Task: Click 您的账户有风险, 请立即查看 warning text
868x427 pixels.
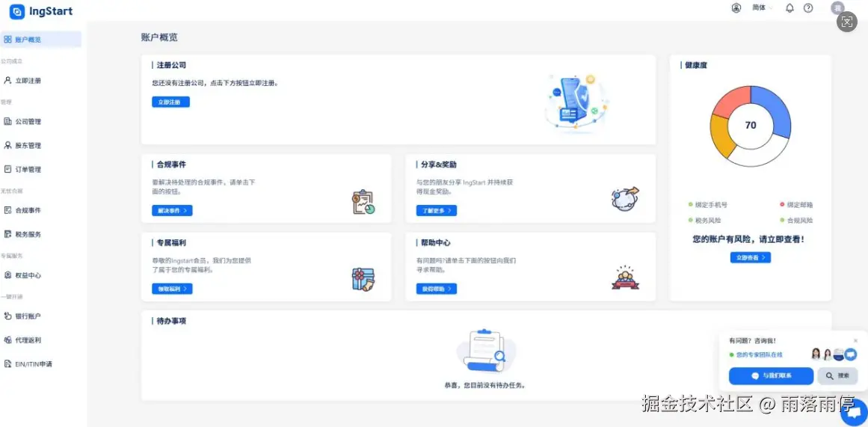Action: click(x=748, y=240)
